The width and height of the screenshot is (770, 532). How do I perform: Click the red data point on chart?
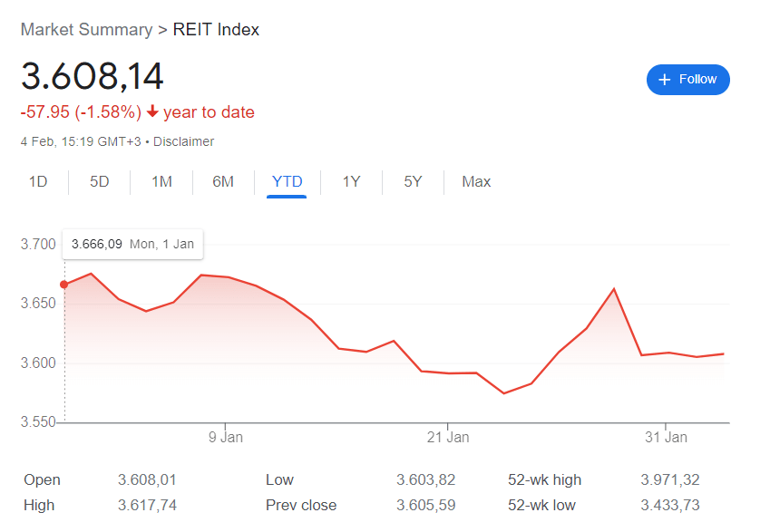tap(63, 285)
